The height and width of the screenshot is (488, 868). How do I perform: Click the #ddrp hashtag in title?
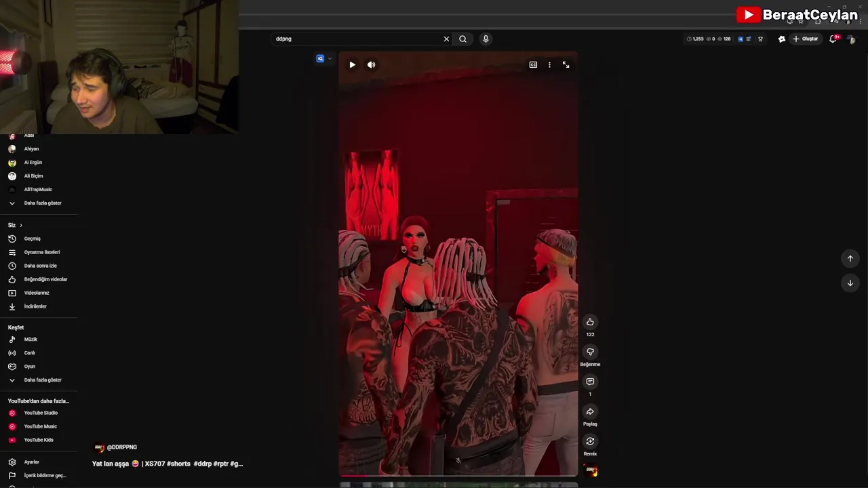202,464
